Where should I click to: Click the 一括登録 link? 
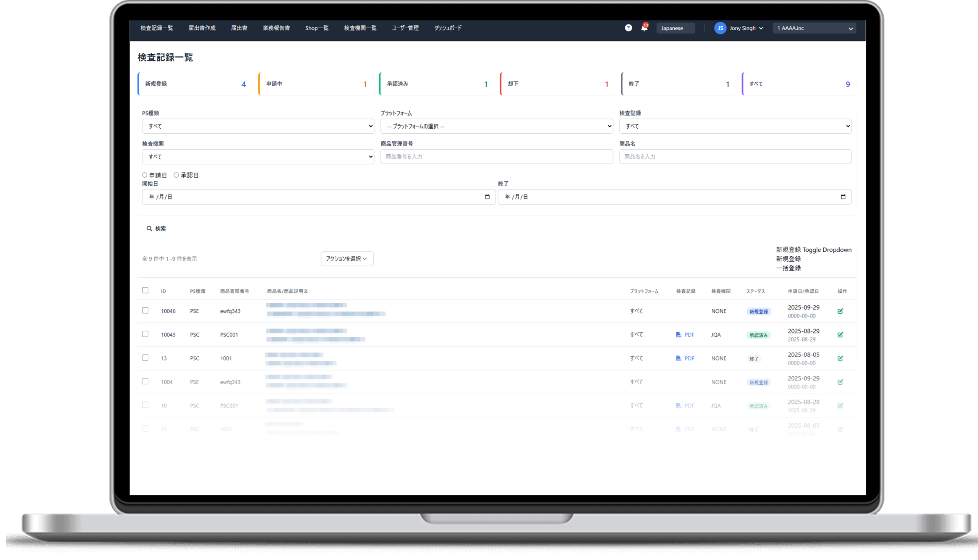tap(788, 268)
